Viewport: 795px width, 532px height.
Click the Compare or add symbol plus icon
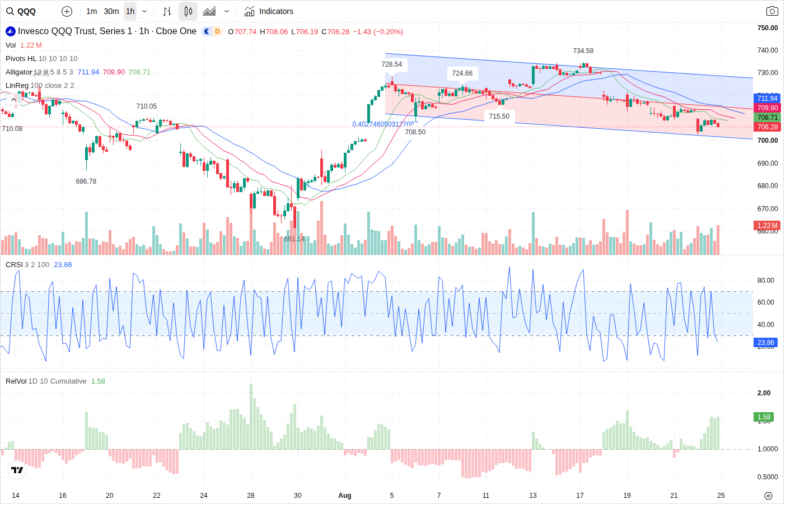pos(67,11)
